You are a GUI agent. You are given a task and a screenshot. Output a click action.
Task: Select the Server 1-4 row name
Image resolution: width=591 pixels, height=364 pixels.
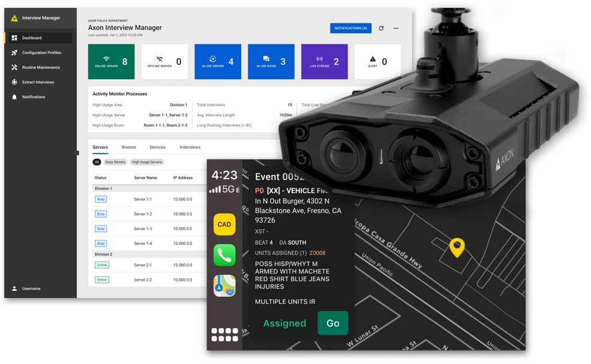(143, 243)
